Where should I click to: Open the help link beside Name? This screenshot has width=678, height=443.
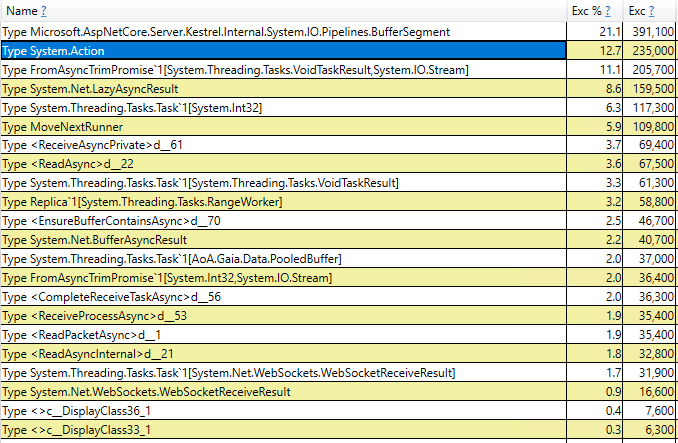click(44, 10)
